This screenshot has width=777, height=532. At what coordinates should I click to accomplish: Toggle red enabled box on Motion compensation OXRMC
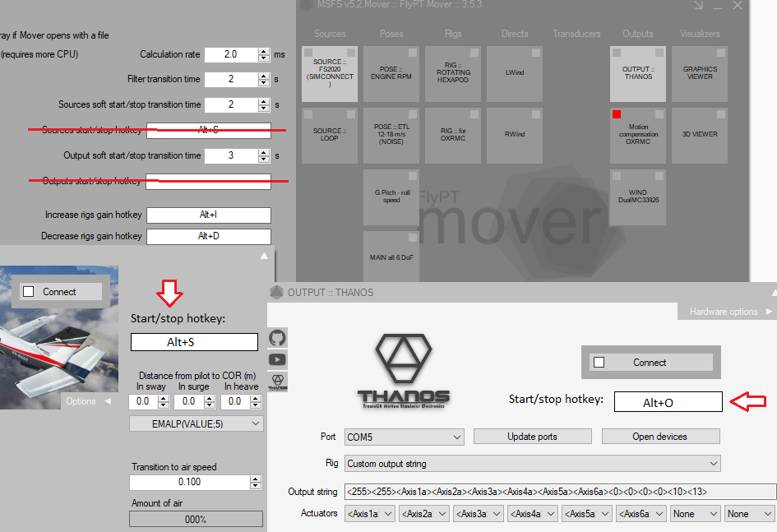(617, 114)
